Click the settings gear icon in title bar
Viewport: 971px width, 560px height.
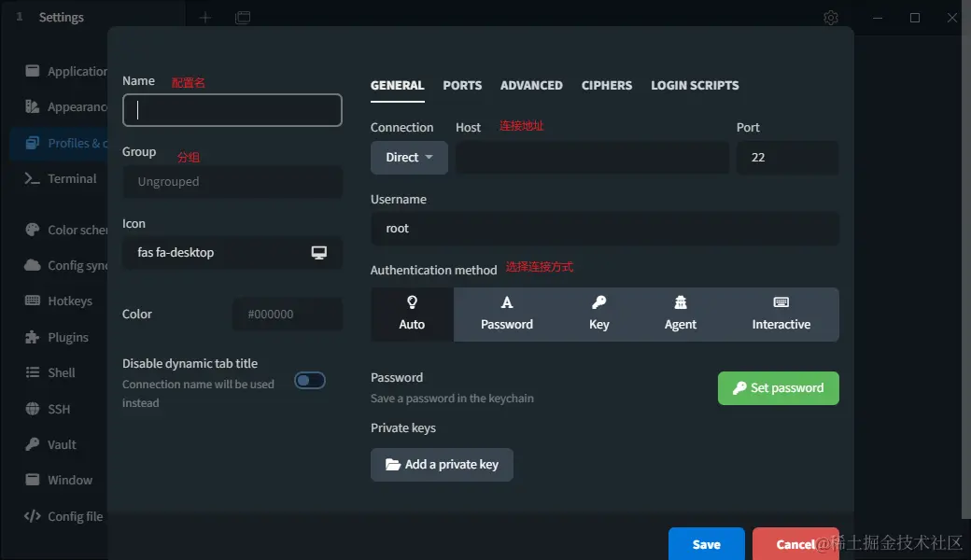pyautogui.click(x=831, y=18)
